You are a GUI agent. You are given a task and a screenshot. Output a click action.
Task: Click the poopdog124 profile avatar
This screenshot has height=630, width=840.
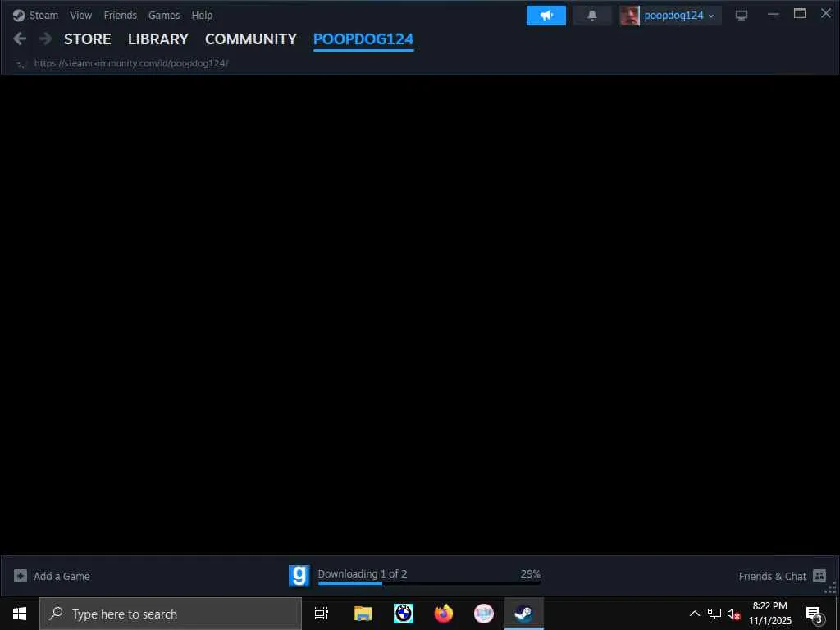click(x=629, y=16)
